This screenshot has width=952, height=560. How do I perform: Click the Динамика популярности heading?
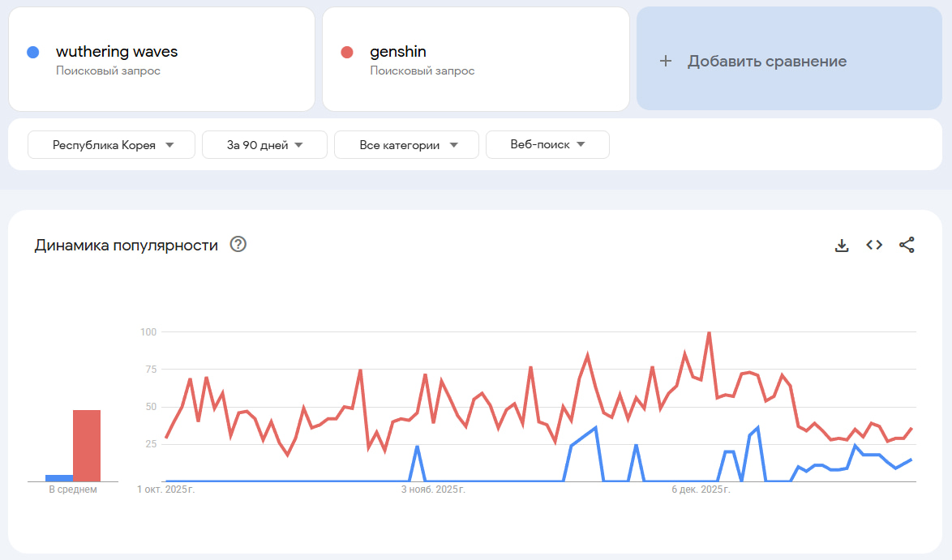[x=126, y=246]
